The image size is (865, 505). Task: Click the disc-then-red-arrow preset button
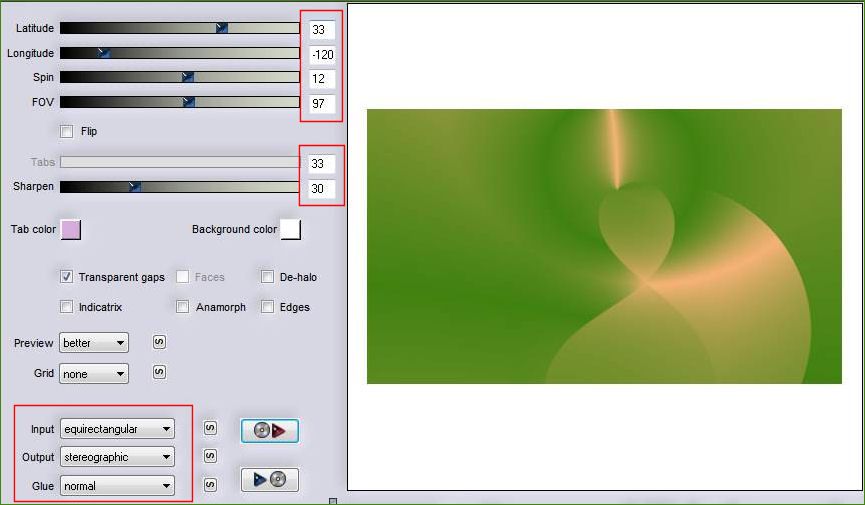269,431
